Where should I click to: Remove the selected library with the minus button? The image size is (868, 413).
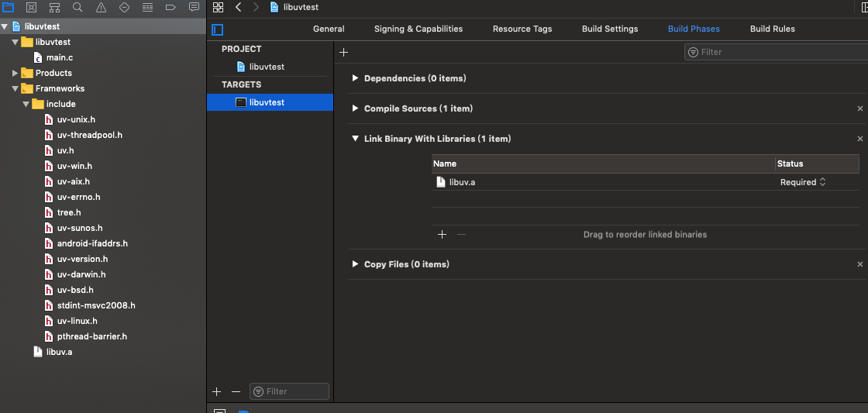pyautogui.click(x=461, y=235)
